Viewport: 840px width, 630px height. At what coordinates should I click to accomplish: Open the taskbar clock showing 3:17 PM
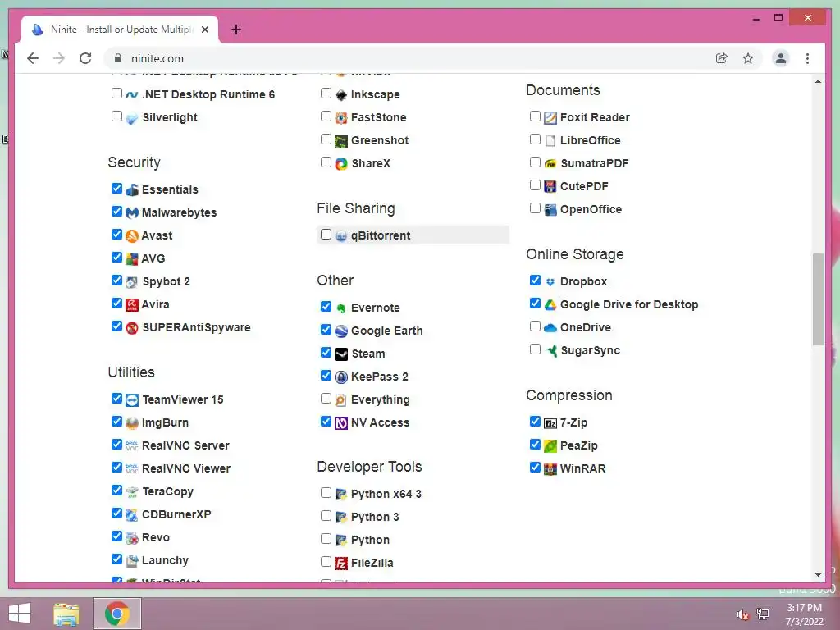click(804, 614)
